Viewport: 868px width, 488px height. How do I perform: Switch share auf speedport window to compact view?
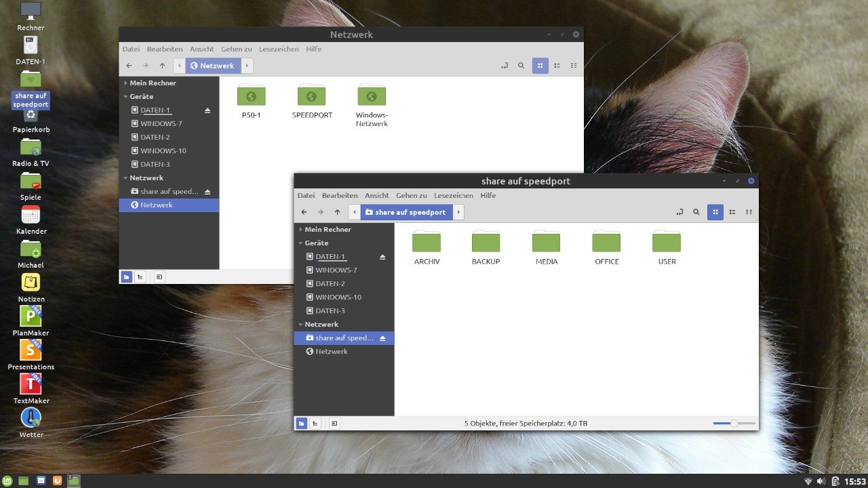click(749, 212)
